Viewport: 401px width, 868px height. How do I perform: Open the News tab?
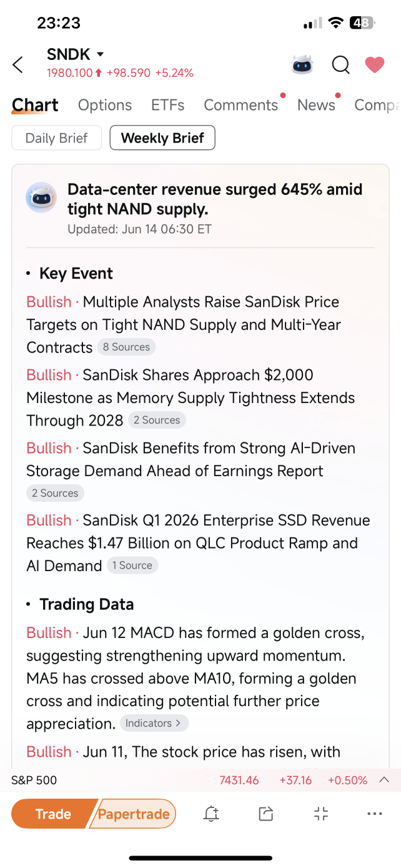tap(316, 105)
